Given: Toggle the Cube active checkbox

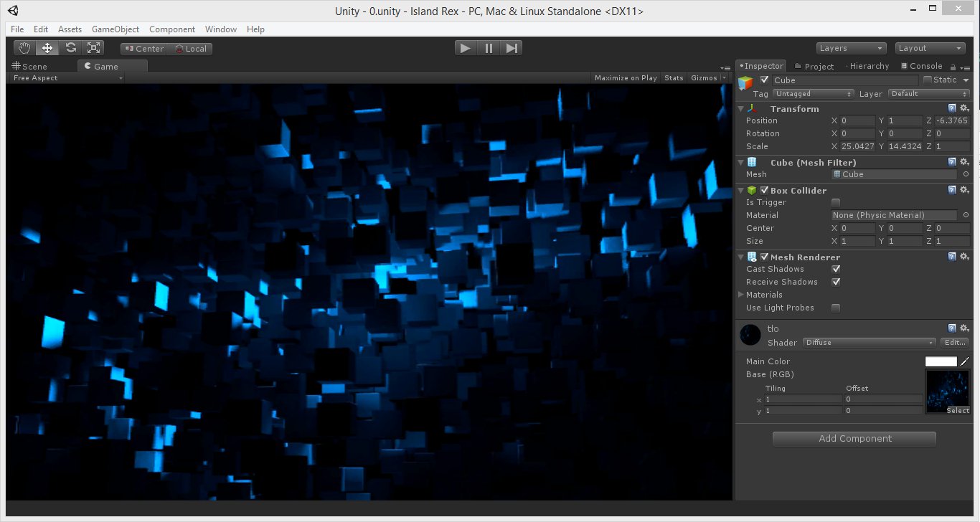Looking at the screenshot, I should pyautogui.click(x=765, y=80).
